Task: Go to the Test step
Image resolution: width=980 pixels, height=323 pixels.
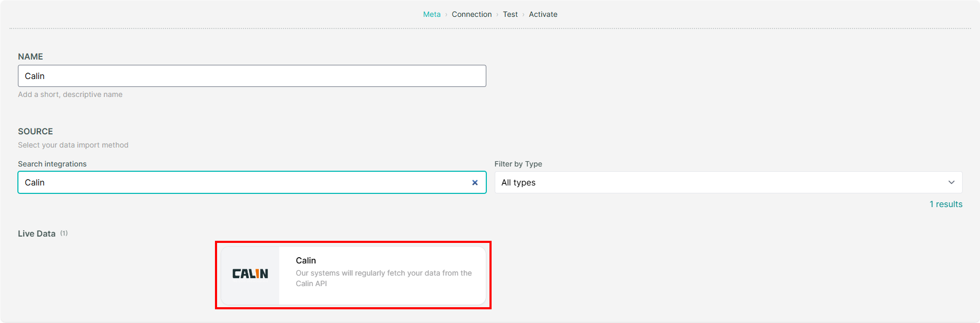Action: click(x=510, y=14)
